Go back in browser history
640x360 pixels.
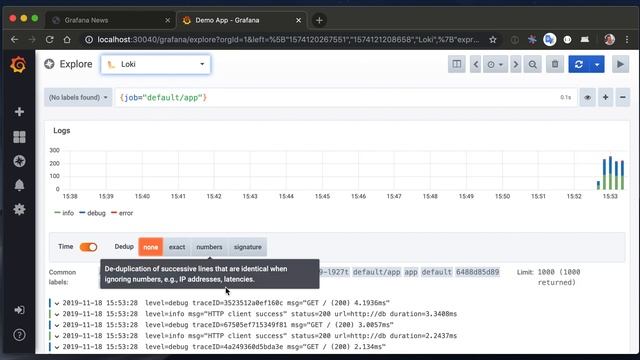click(15, 40)
